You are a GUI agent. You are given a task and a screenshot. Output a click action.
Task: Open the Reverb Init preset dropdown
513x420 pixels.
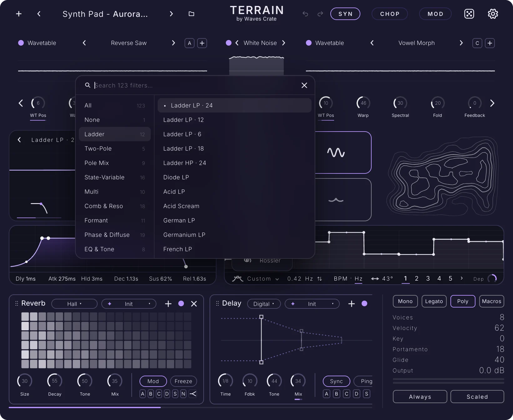(129, 304)
